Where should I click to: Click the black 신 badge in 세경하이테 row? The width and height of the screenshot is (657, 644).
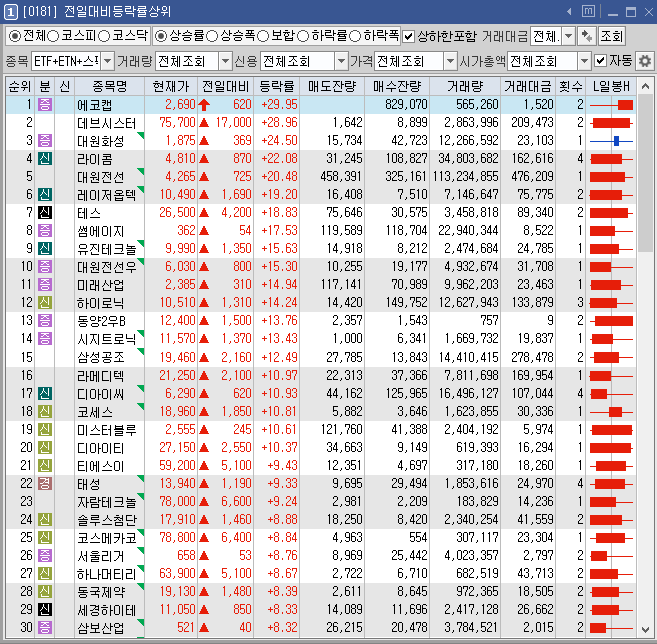pos(45,609)
